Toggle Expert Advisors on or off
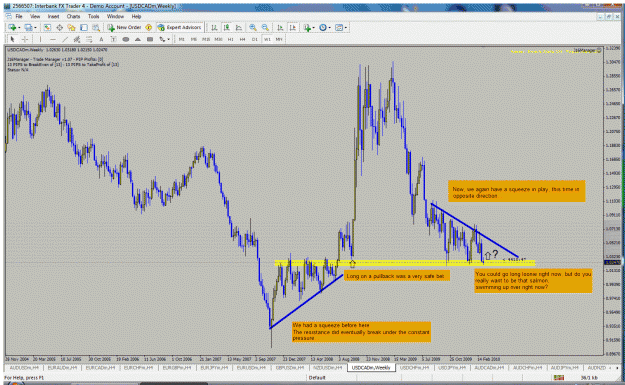This screenshot has height=385, width=625. coord(179,28)
